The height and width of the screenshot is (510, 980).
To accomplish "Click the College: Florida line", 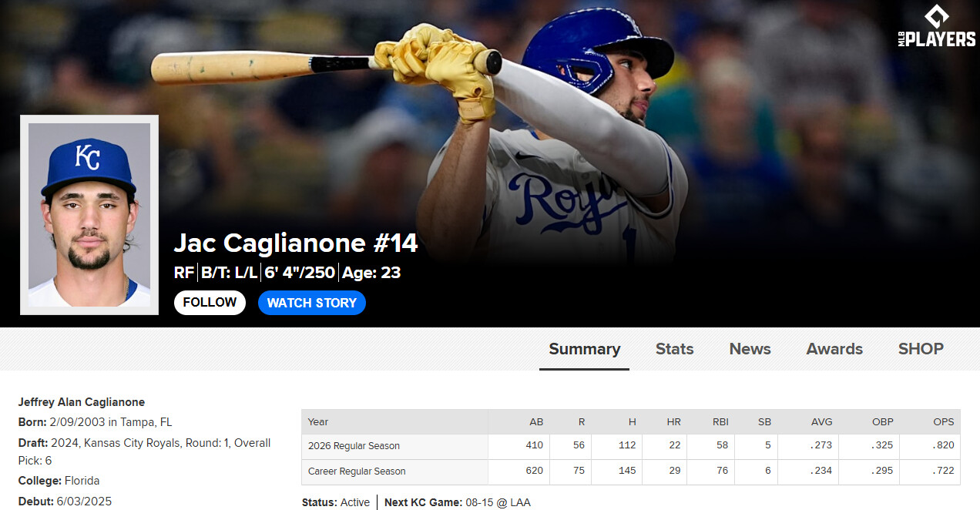I will coord(59,481).
